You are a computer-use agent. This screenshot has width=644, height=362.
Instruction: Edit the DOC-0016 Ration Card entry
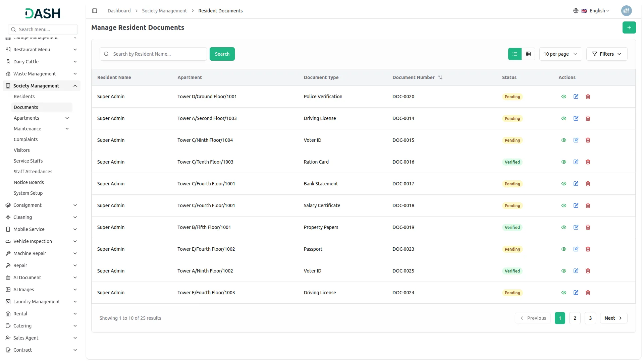pyautogui.click(x=576, y=162)
